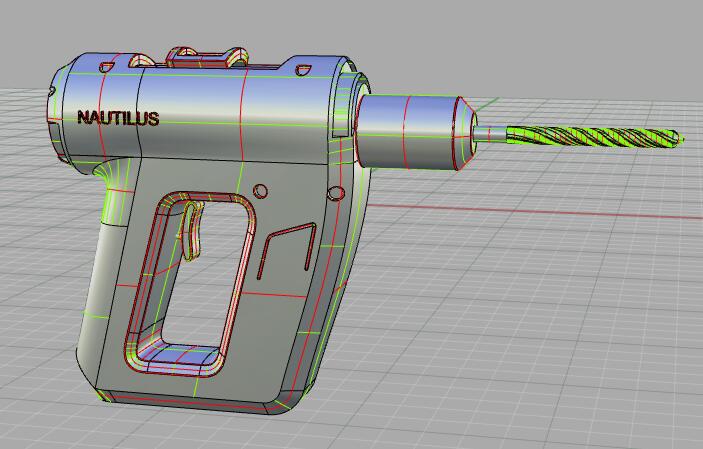The height and width of the screenshot is (449, 703).
Task: Select the thin shank between chuck and bit
Action: pos(490,134)
